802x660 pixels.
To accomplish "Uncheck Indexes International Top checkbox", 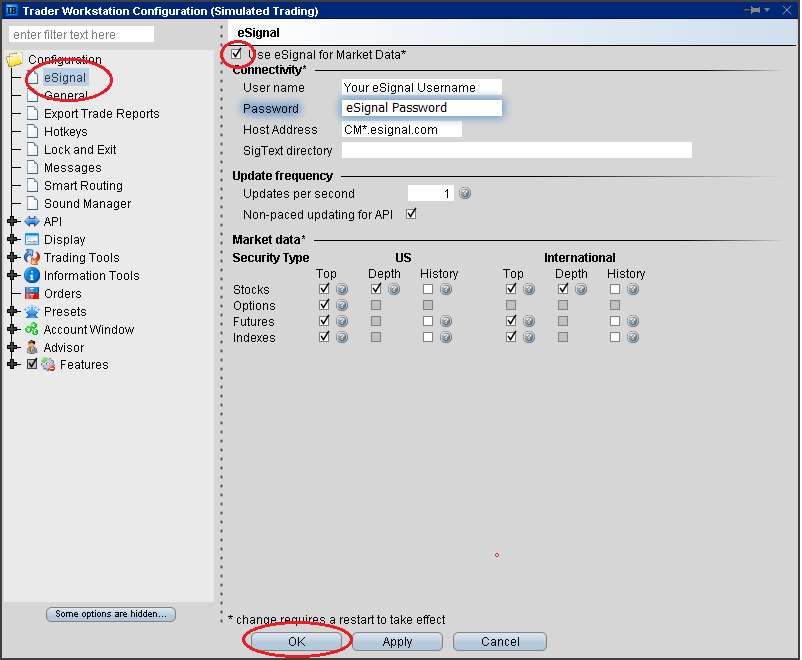I will pos(511,337).
